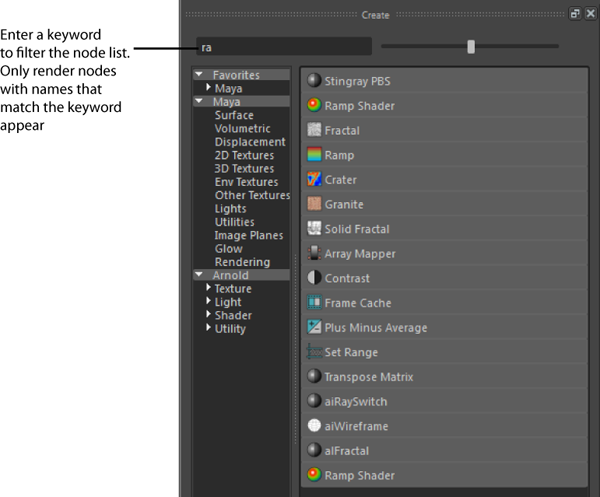Select the Volumetric category
This screenshot has height=497, width=600.
click(242, 129)
